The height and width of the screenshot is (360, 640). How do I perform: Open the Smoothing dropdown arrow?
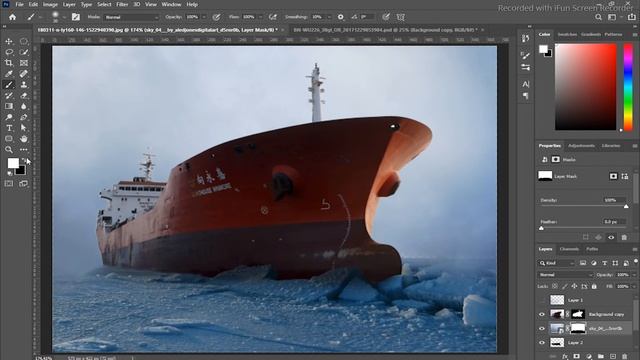pos(329,17)
